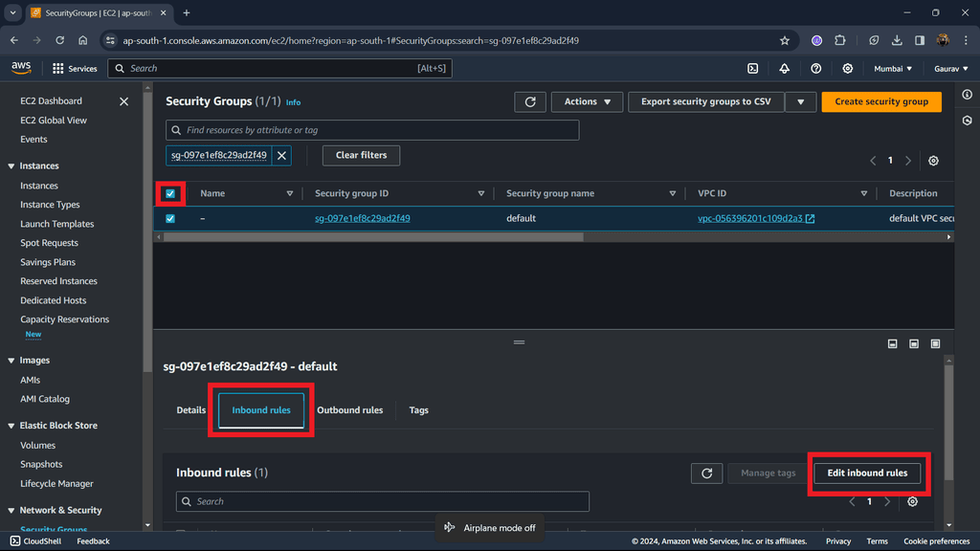980x551 pixels.
Task: Open the vpc-056396201c109d2a3 link
Action: (750, 219)
